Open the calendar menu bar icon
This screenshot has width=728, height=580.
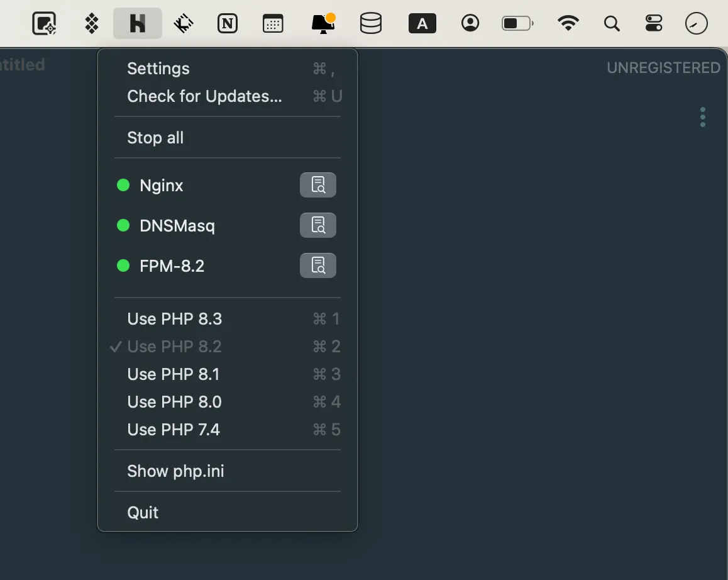[x=273, y=24]
